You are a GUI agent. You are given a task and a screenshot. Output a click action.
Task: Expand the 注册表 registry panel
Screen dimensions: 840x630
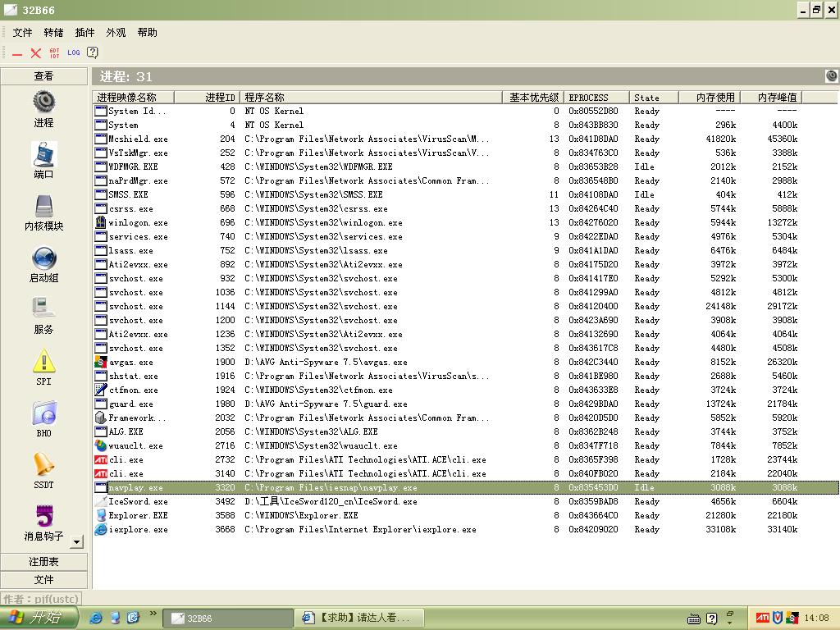[43, 562]
